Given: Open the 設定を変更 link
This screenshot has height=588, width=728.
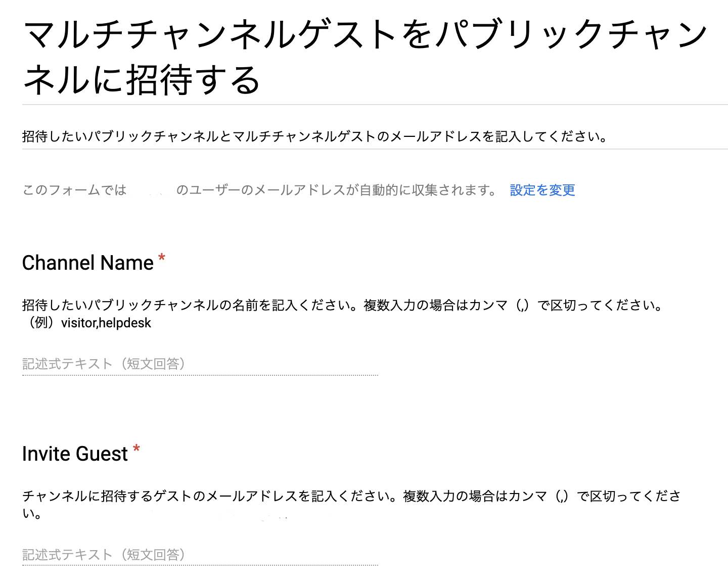Looking at the screenshot, I should click(x=542, y=190).
